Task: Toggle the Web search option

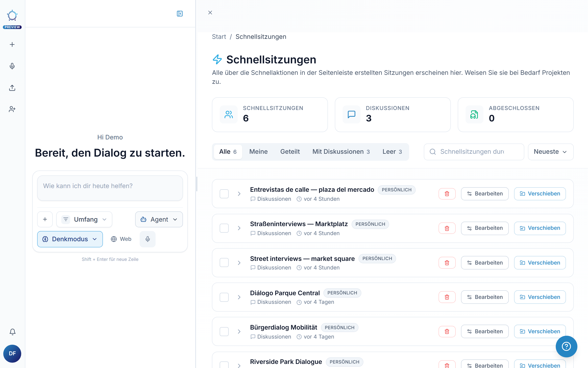Action: coord(121,239)
